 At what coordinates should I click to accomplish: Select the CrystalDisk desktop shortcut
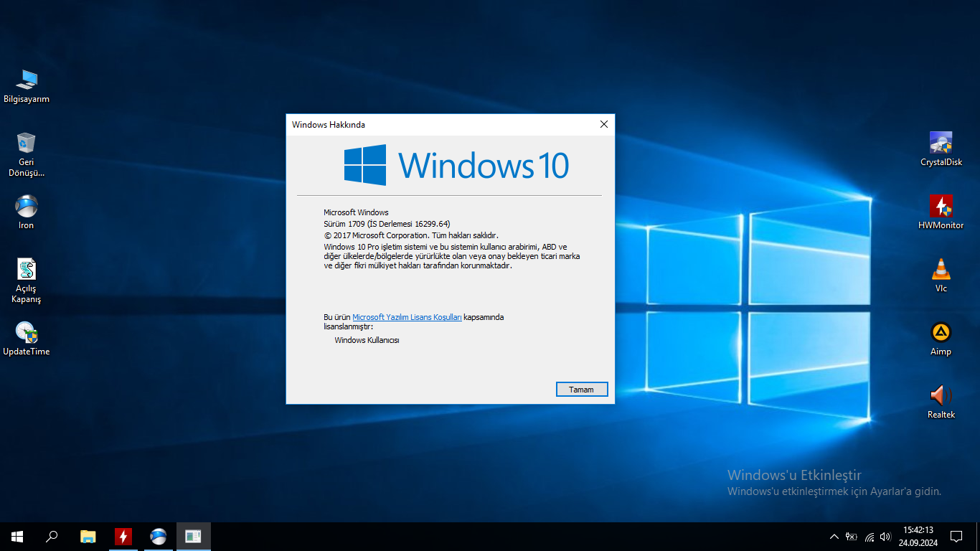(x=941, y=149)
